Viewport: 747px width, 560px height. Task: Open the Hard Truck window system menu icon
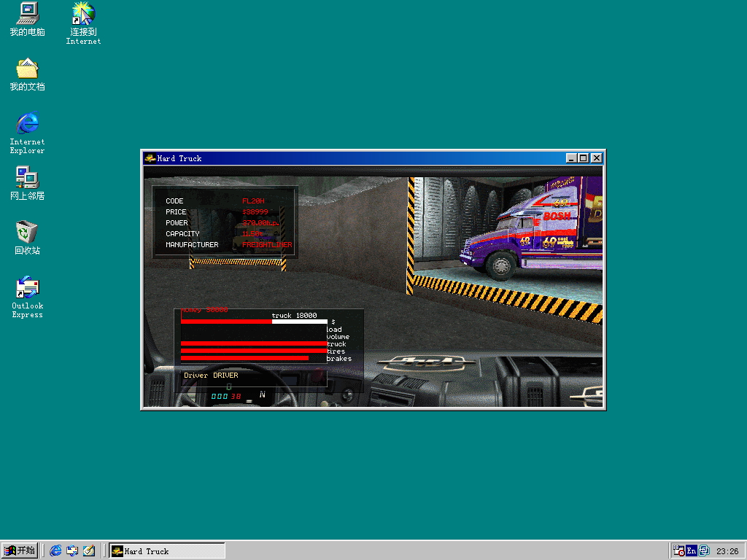click(x=150, y=158)
